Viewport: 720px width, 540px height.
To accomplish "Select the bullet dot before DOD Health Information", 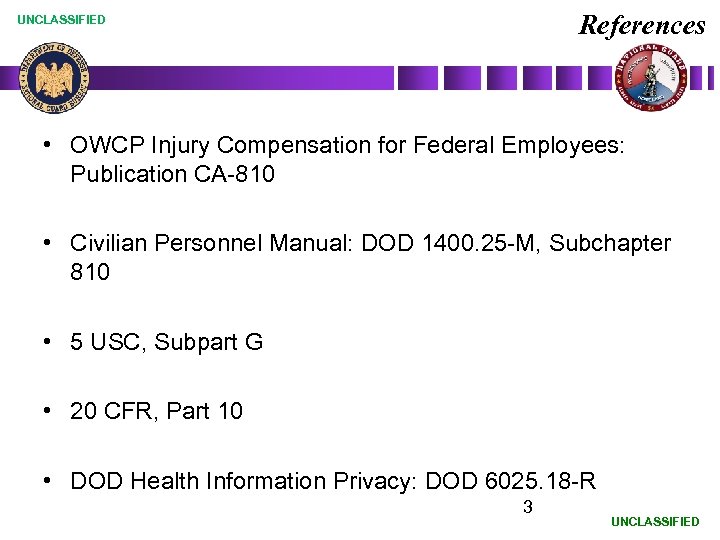I will pyautogui.click(x=48, y=481).
